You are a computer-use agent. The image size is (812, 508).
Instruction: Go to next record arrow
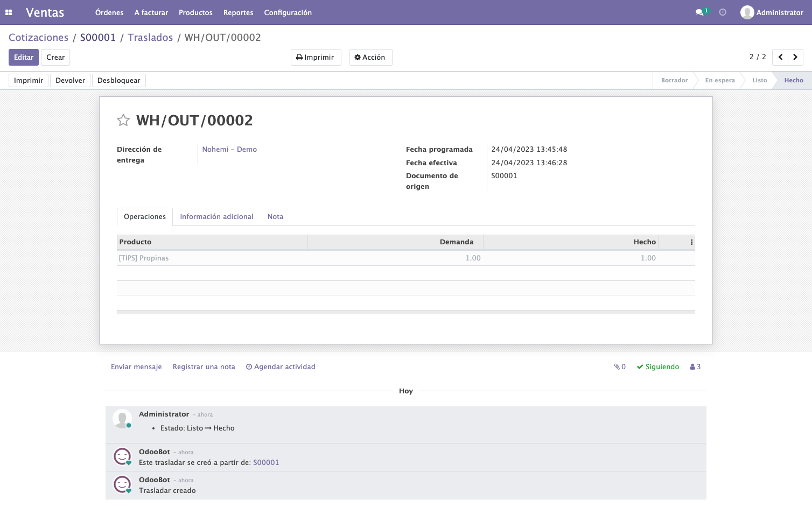point(795,57)
